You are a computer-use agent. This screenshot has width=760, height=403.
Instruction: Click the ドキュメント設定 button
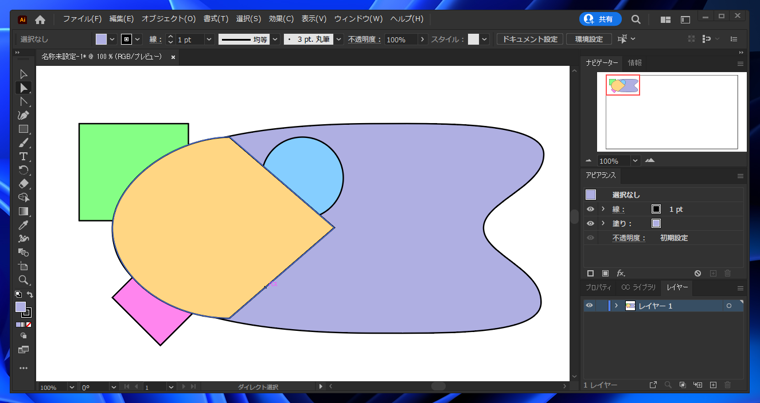coord(529,40)
